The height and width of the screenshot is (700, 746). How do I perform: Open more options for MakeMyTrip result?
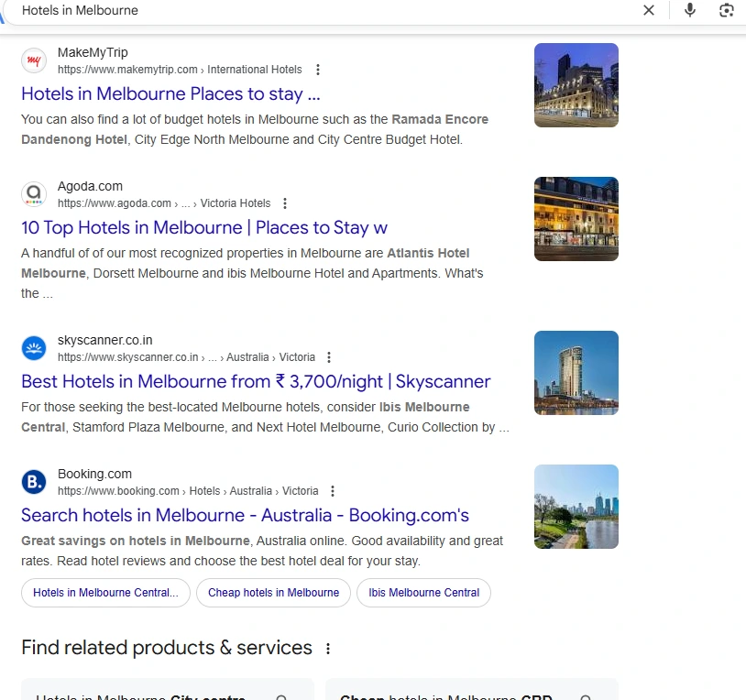point(318,70)
